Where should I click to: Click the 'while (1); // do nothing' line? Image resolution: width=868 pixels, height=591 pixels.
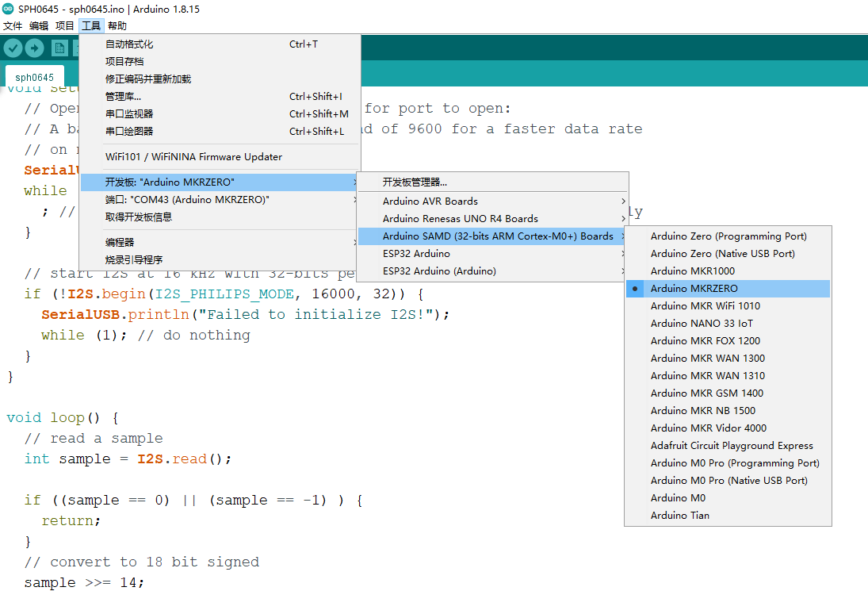tap(146, 335)
